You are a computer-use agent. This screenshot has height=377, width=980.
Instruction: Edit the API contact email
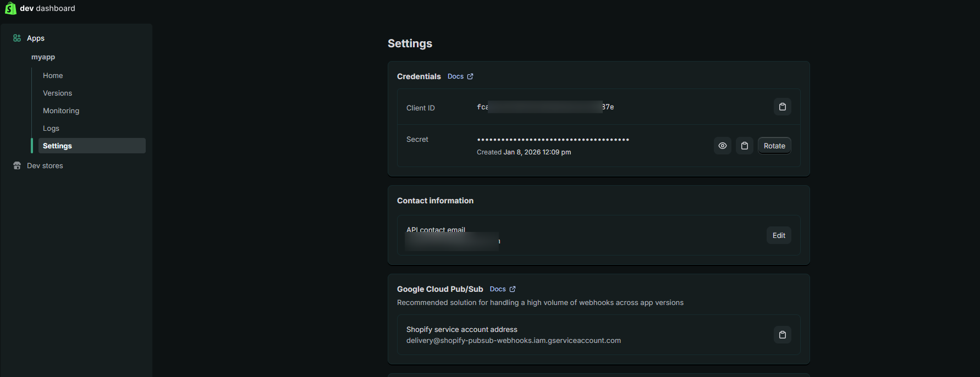[778, 235]
